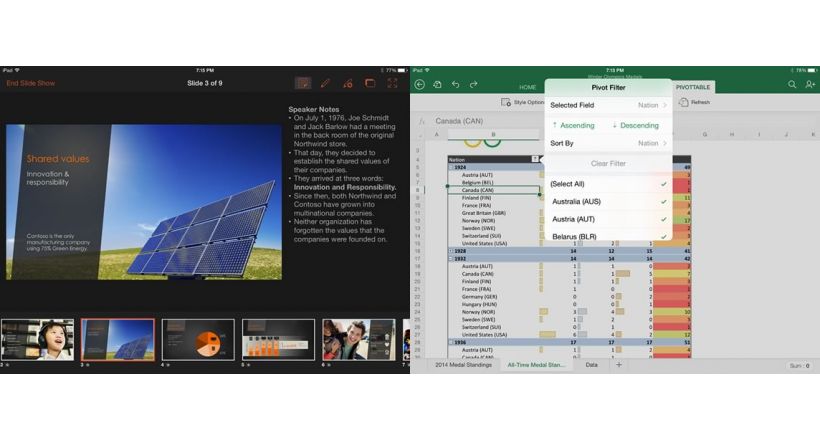Click the Nation column filter button

pyautogui.click(x=535, y=159)
